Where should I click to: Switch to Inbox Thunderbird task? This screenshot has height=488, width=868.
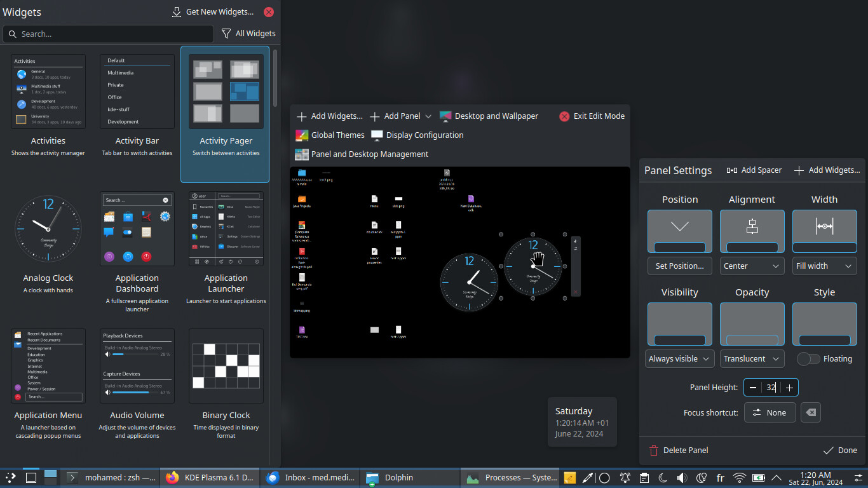pos(311,478)
